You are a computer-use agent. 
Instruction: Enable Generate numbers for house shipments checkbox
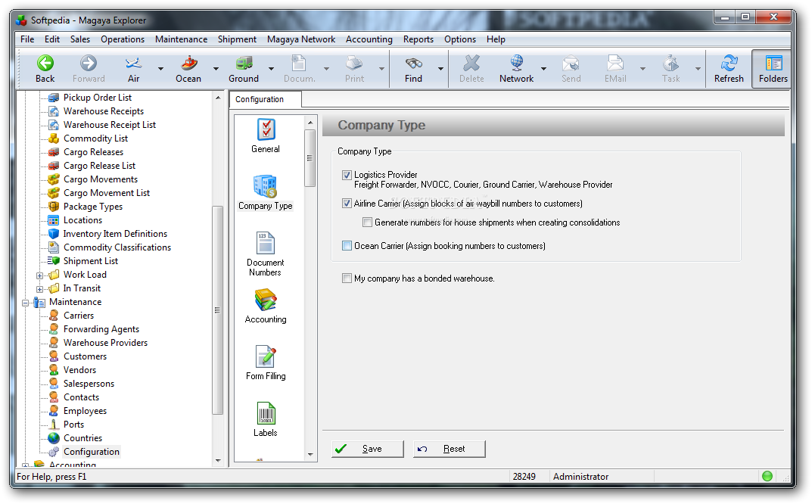coord(368,222)
